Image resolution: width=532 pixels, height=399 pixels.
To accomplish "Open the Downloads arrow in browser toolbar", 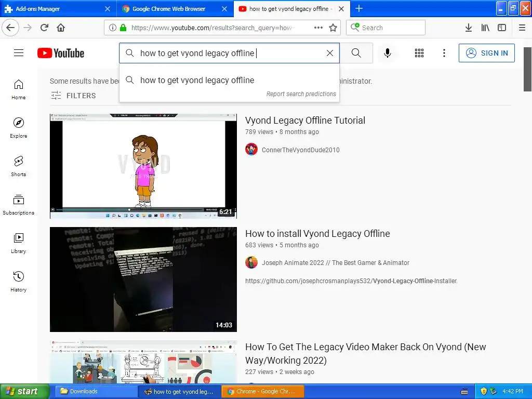I will coord(469,28).
